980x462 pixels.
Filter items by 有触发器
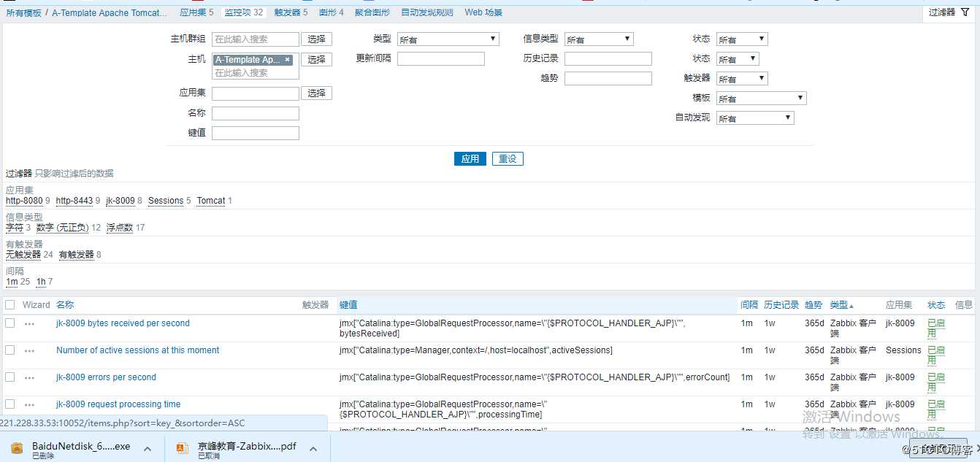tap(77, 255)
